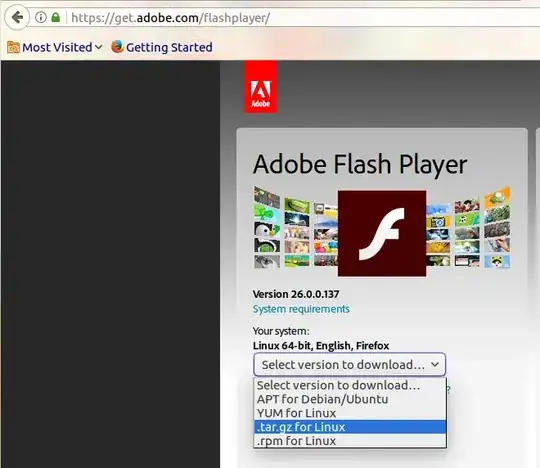Click the Most Visited folder icon
The height and width of the screenshot is (468, 540).
click(13, 47)
